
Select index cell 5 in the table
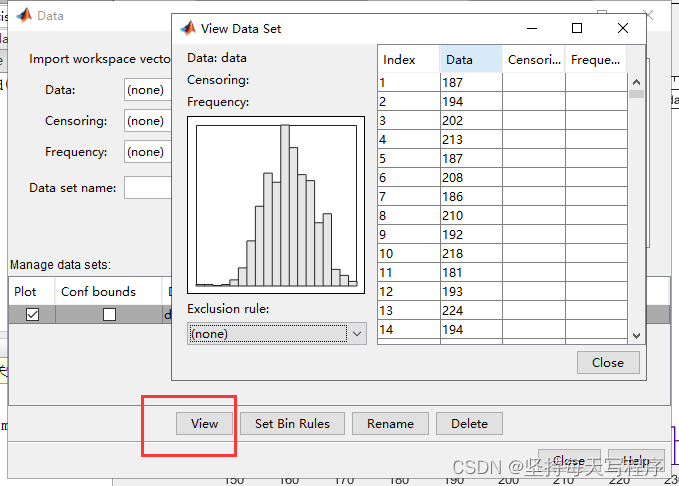[x=409, y=159]
